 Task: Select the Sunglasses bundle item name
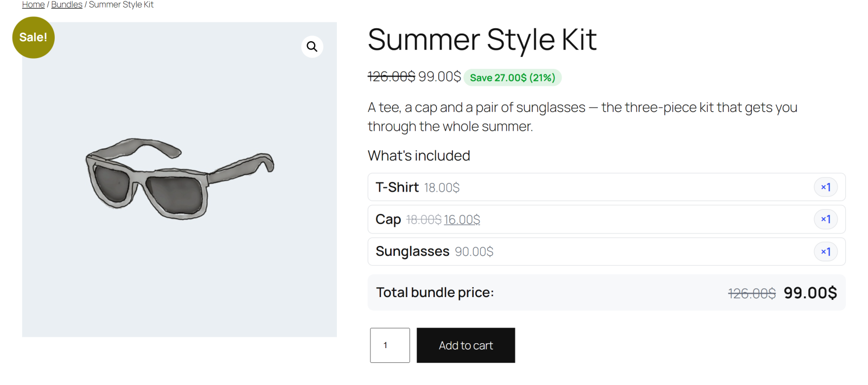[x=412, y=251]
